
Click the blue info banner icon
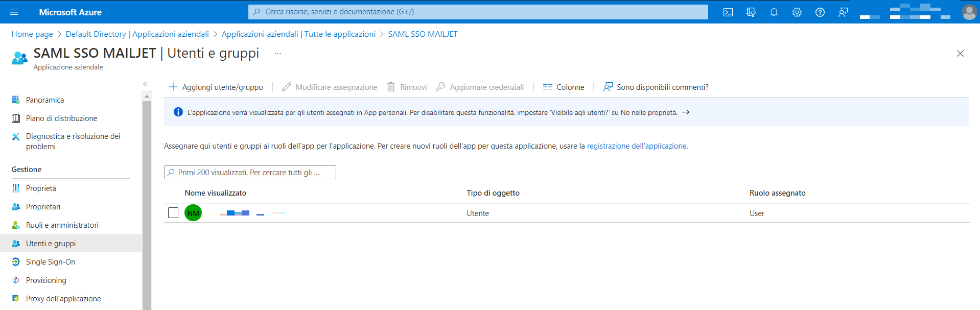pos(178,112)
